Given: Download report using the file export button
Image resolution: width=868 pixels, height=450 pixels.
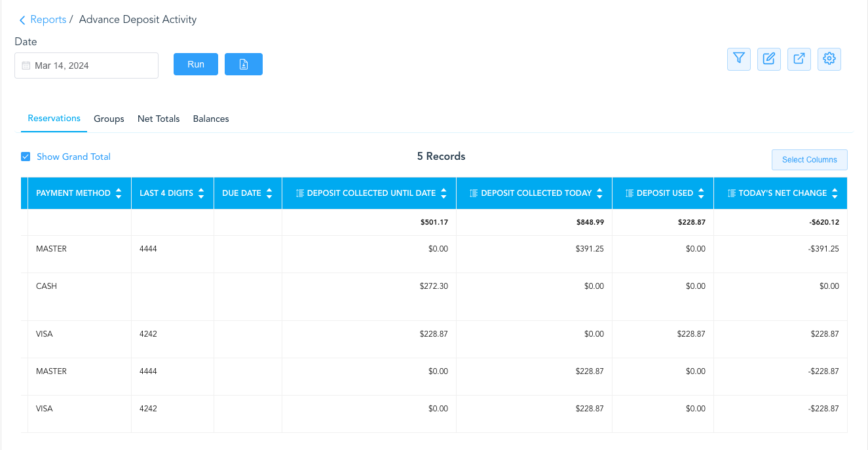Looking at the screenshot, I should tap(244, 64).
